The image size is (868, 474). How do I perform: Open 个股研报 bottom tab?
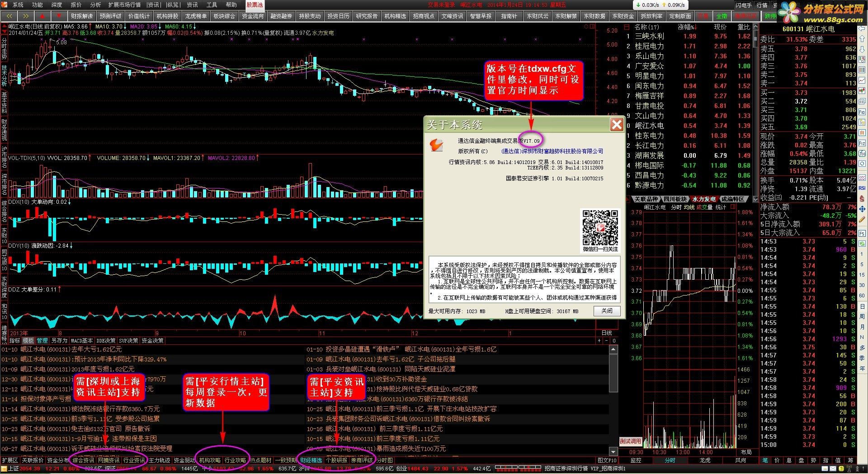coord(336,460)
